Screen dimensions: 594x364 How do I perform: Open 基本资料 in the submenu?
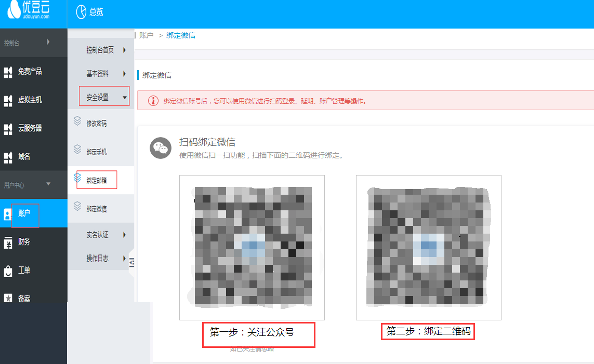click(97, 74)
